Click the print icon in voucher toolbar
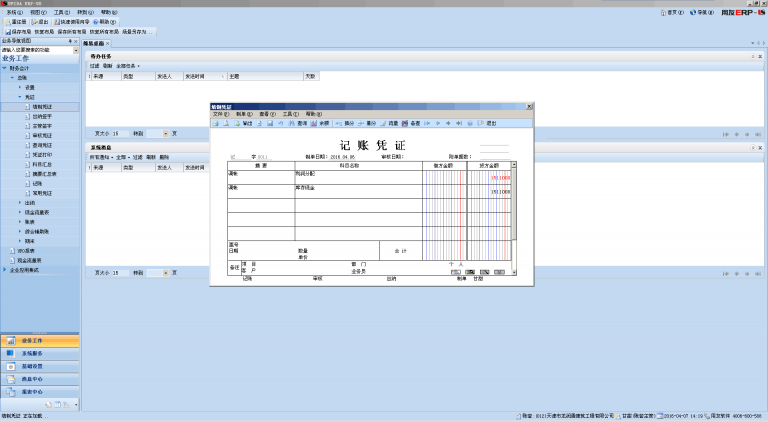Viewport: 768px width, 422px height. click(216, 123)
